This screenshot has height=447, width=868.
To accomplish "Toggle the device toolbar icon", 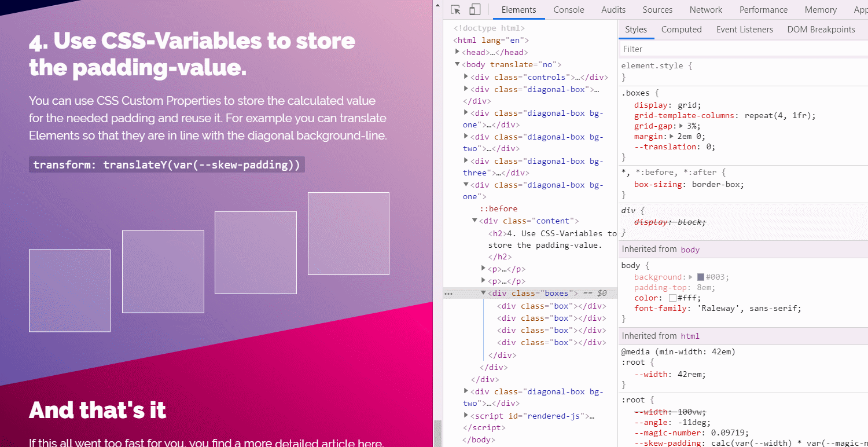I will tap(475, 10).
